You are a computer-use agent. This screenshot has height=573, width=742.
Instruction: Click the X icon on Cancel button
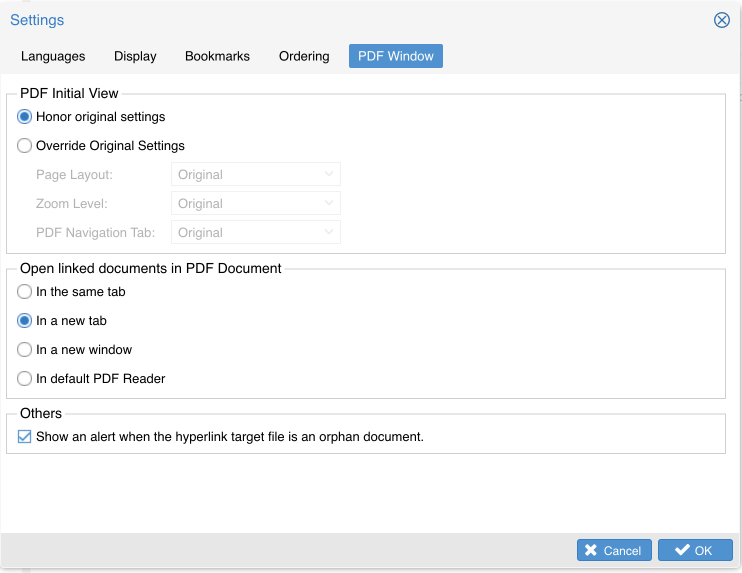click(591, 551)
